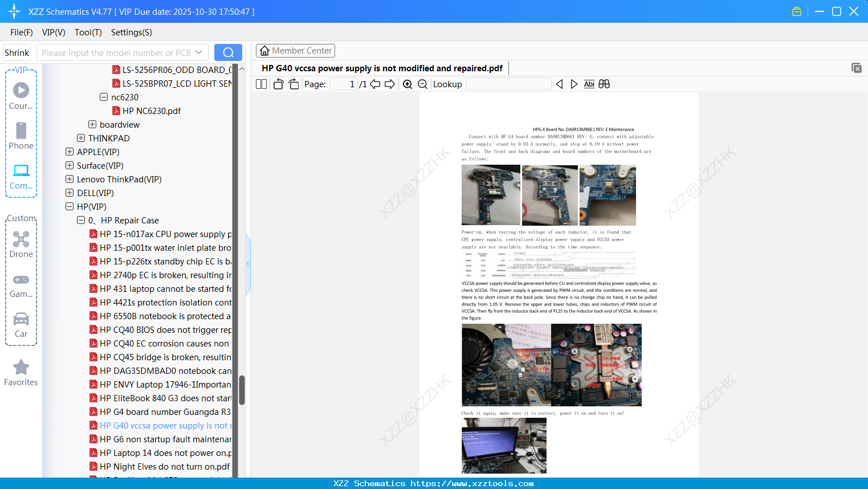
Task: Click the binoculars search icon
Action: coord(604,84)
